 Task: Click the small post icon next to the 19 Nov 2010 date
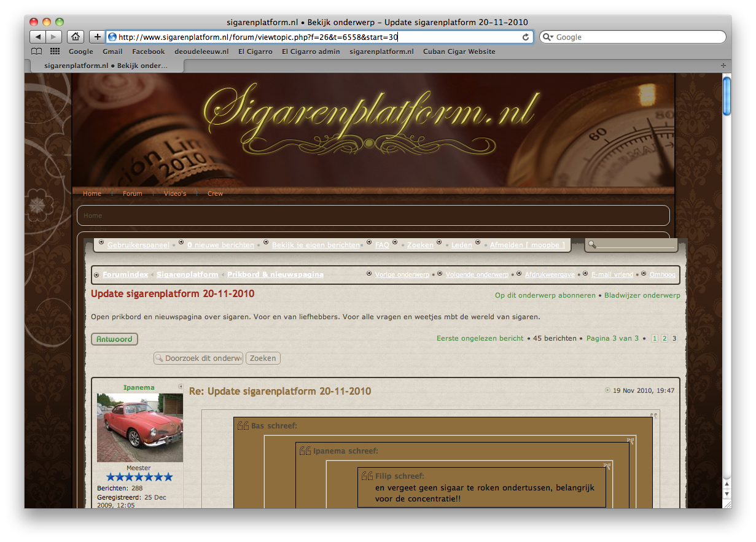pyautogui.click(x=608, y=390)
